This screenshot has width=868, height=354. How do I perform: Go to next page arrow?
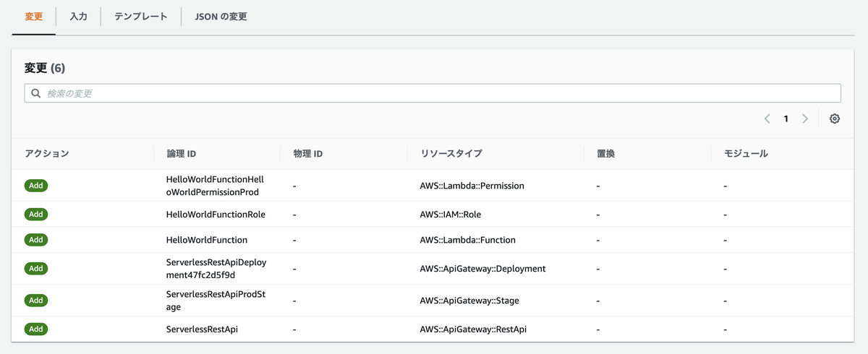pyautogui.click(x=805, y=119)
